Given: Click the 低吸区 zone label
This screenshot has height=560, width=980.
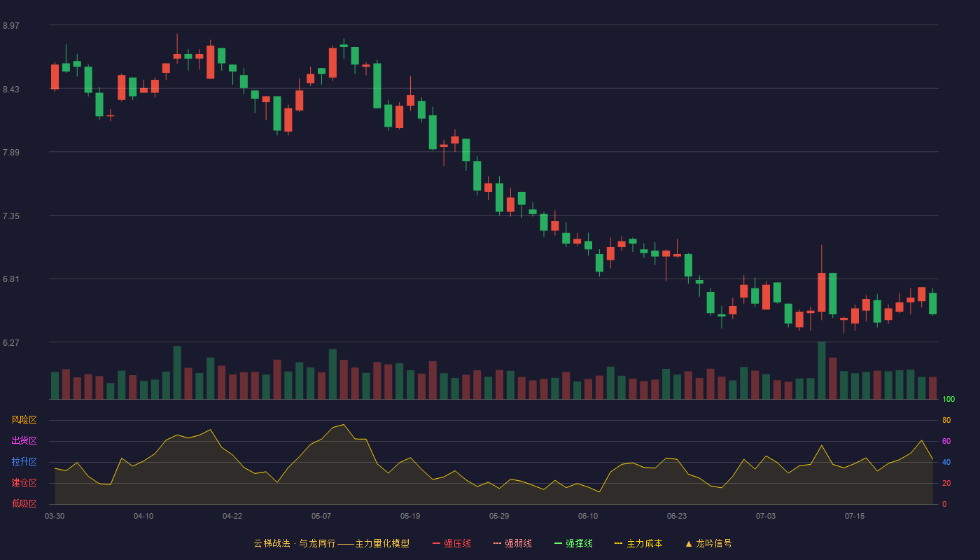Looking at the screenshot, I should click(x=24, y=503).
